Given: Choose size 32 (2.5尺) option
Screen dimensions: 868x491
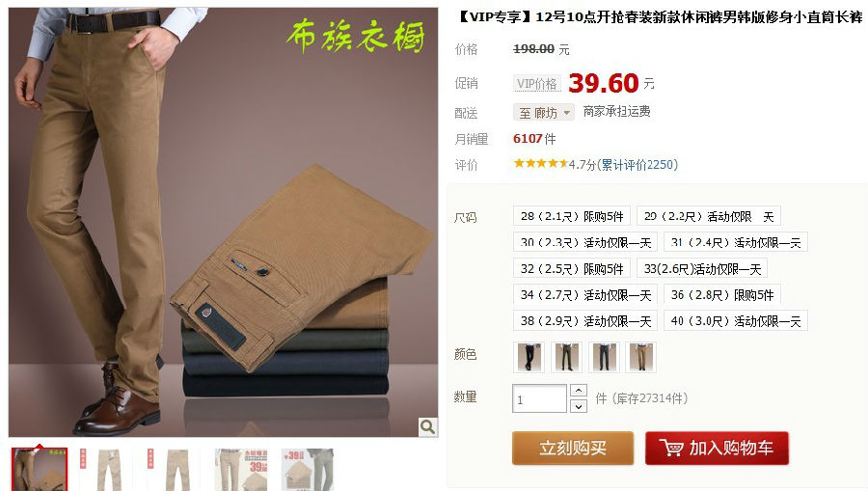Looking at the screenshot, I should tap(572, 268).
